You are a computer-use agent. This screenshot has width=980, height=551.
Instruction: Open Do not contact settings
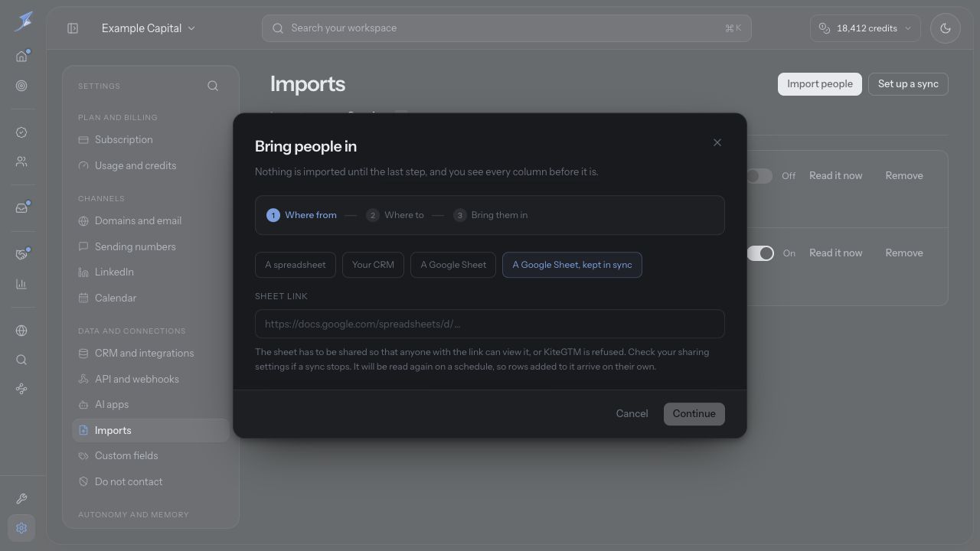click(x=151, y=482)
